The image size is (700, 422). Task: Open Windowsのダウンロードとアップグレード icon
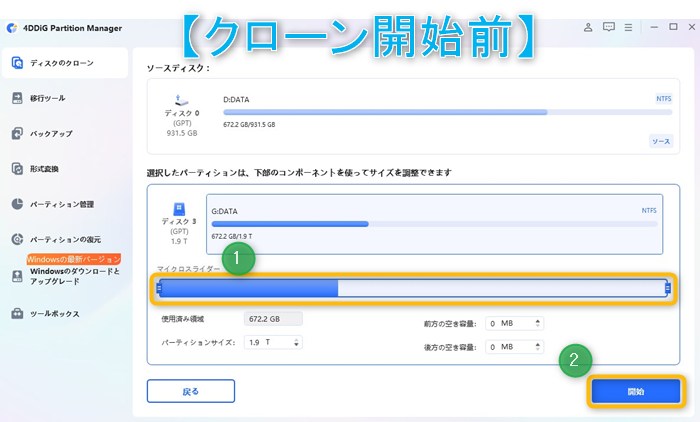click(18, 275)
